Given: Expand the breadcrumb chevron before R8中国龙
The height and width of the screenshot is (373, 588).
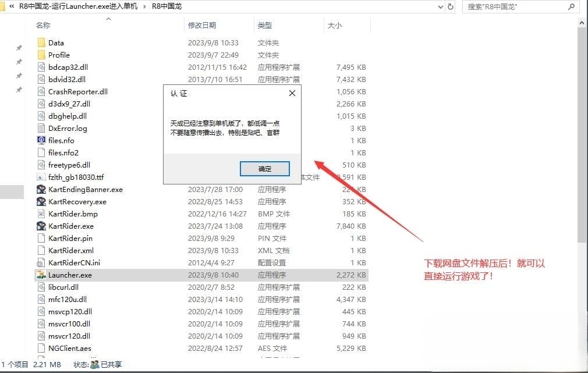Looking at the screenshot, I should 144,7.
